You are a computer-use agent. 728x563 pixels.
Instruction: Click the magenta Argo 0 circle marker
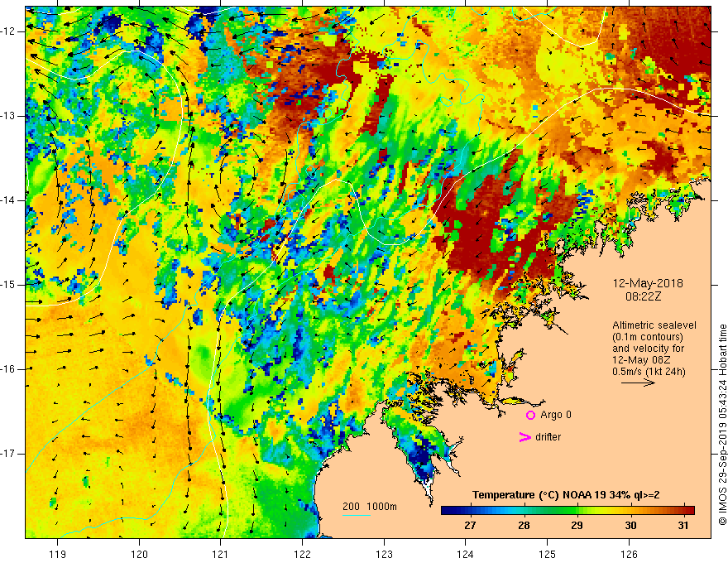pos(530,416)
